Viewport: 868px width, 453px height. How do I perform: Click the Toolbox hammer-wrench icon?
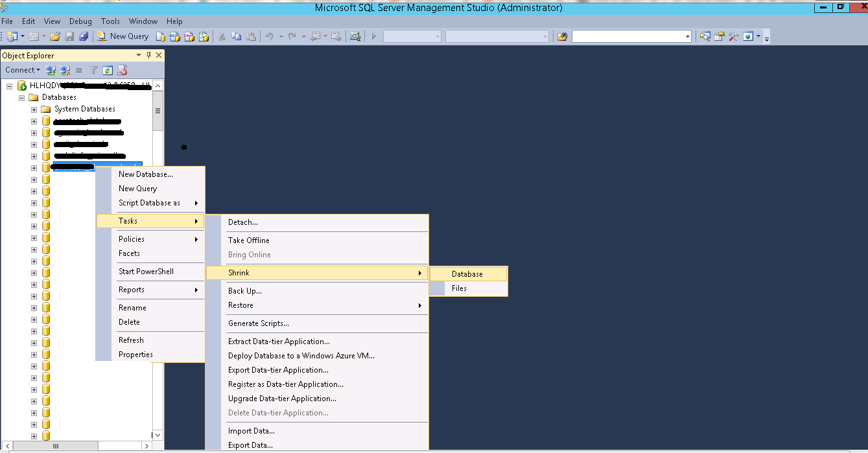[x=734, y=36]
